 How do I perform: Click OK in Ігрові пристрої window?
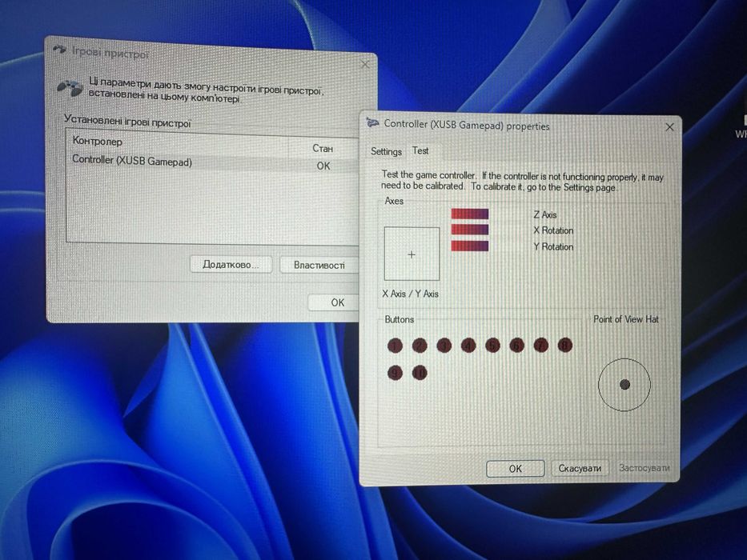[x=335, y=302]
